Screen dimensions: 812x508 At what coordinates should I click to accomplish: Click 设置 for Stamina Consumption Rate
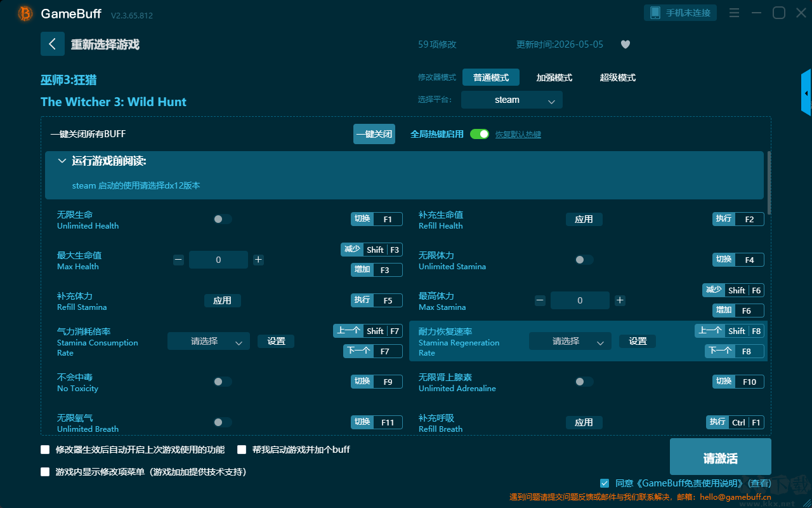tap(276, 341)
